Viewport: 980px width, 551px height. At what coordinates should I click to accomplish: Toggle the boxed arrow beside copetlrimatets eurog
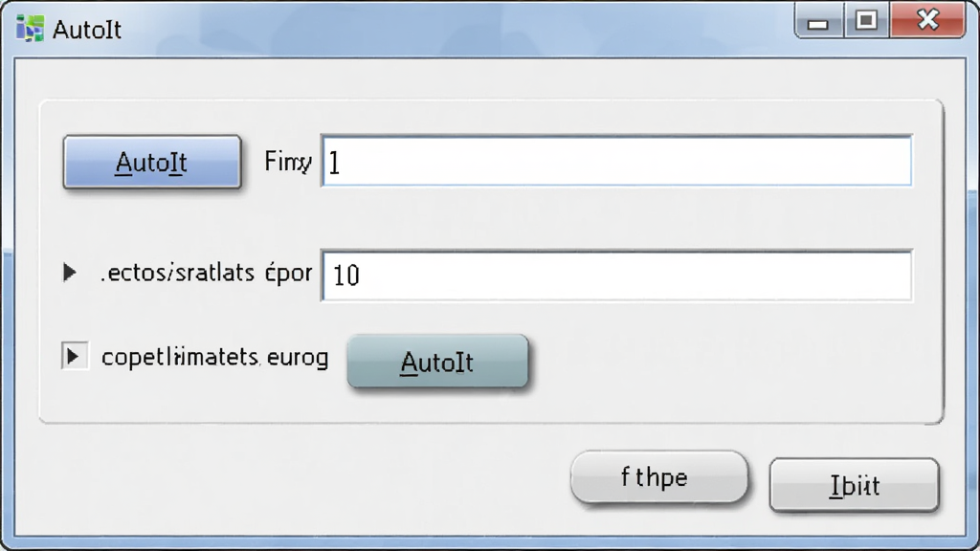[75, 356]
